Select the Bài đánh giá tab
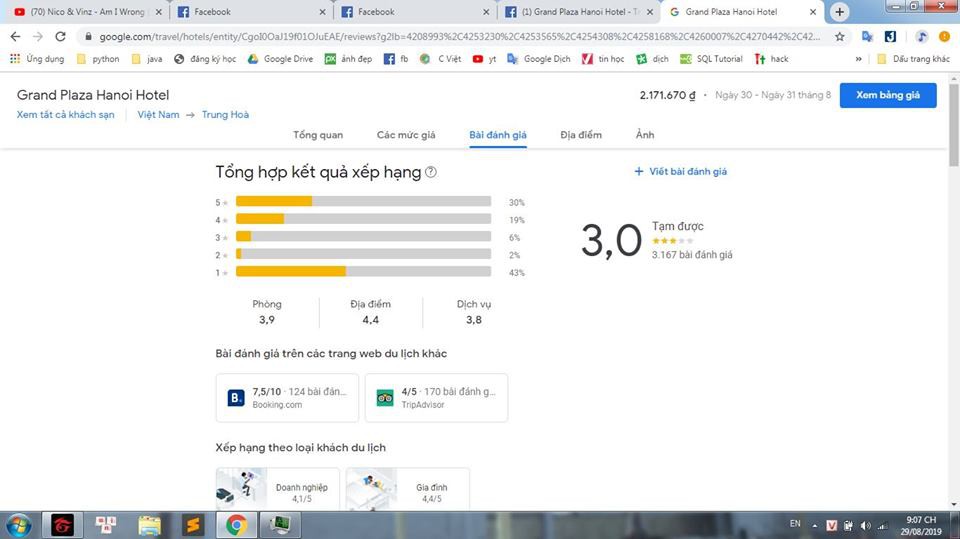 click(498, 135)
